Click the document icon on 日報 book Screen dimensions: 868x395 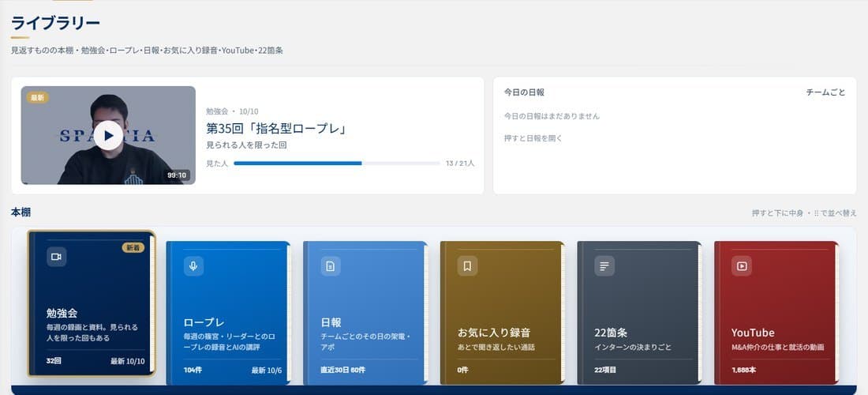(331, 266)
